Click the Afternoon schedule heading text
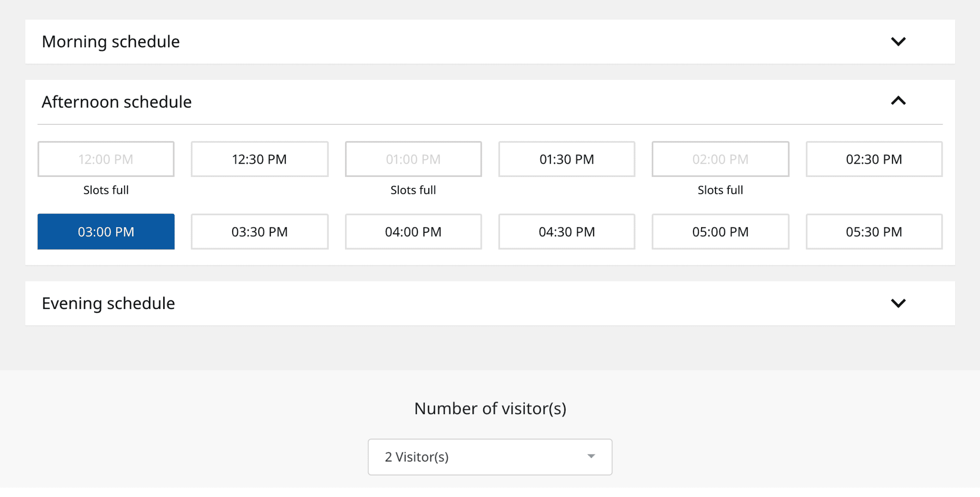 click(x=117, y=102)
